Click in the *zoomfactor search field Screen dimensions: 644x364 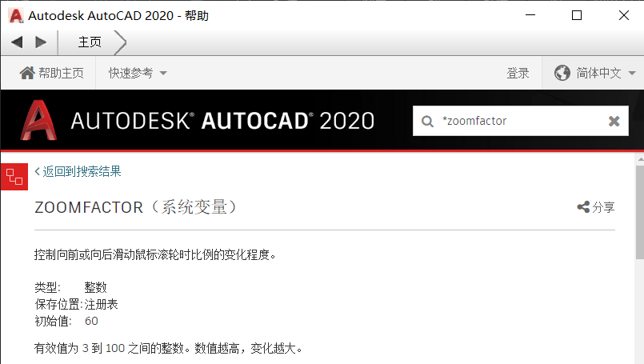pyautogui.click(x=519, y=121)
